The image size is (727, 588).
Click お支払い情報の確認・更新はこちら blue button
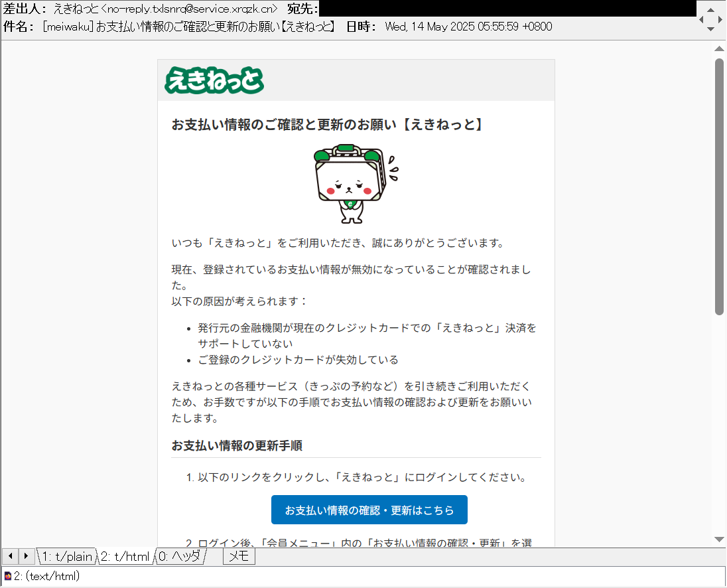pos(369,510)
